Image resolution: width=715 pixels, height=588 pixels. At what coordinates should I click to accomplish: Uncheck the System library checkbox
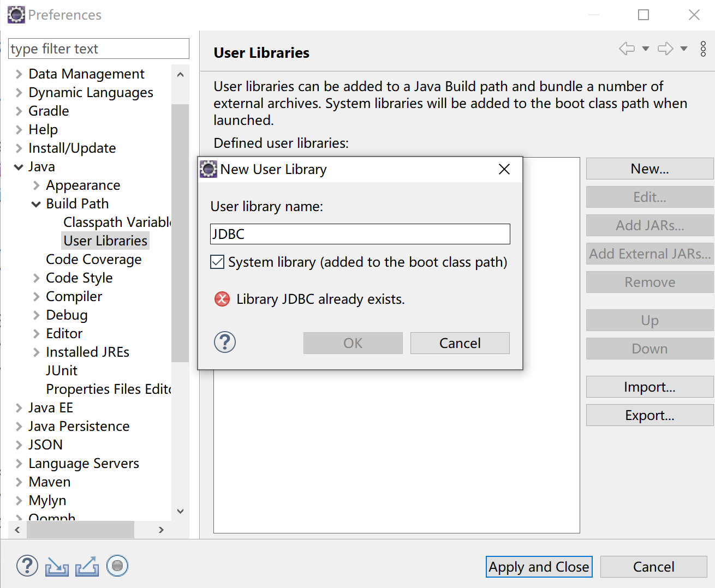tap(217, 262)
